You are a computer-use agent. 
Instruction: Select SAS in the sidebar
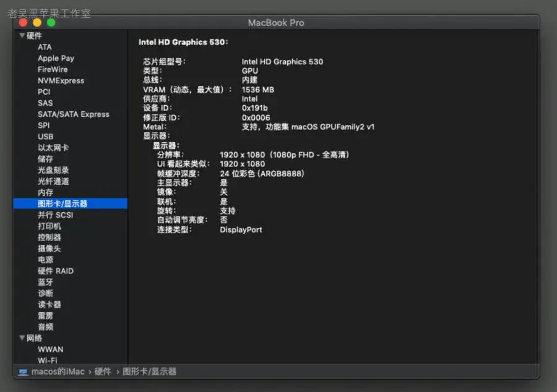coord(45,103)
